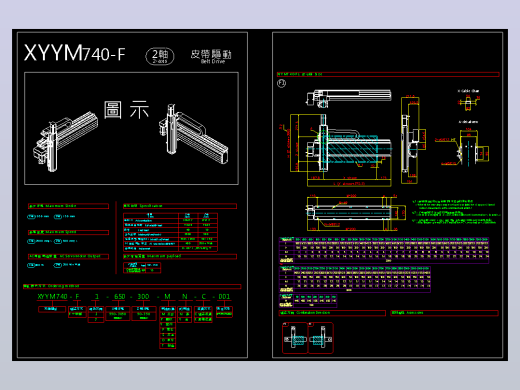
Task: Click the second purple stroke data table
Action: pyautogui.click(x=355, y=279)
